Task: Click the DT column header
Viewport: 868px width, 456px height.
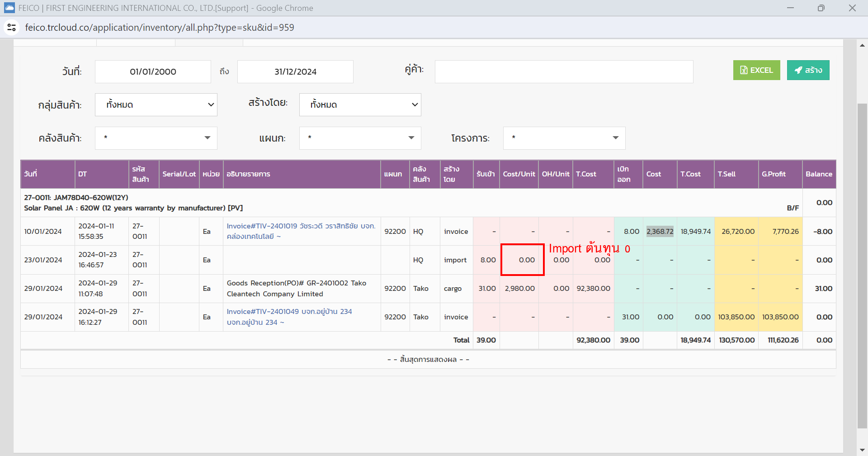Action: (x=102, y=174)
